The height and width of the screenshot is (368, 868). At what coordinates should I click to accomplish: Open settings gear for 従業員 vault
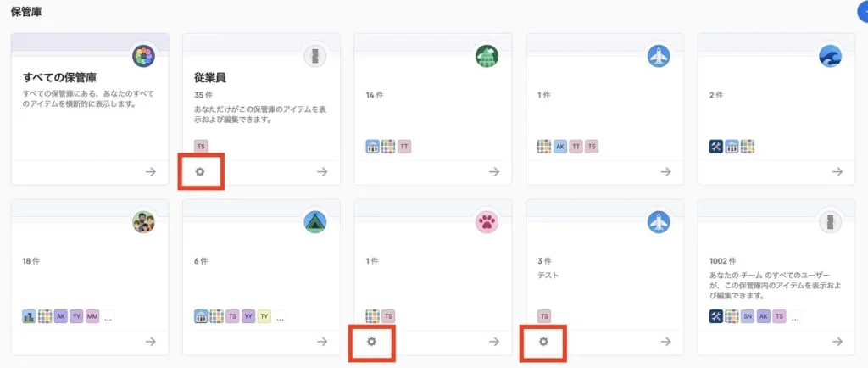[200, 171]
